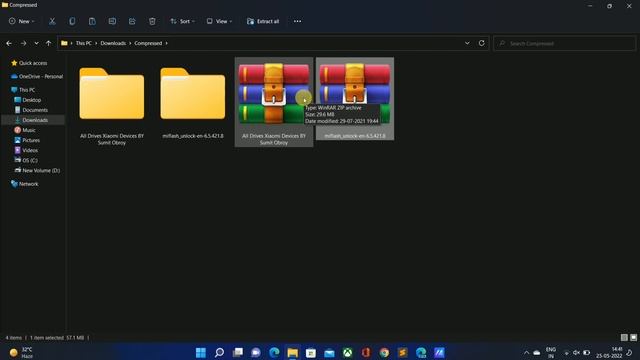Open the New item menu
The image size is (640, 360).
tap(22, 21)
